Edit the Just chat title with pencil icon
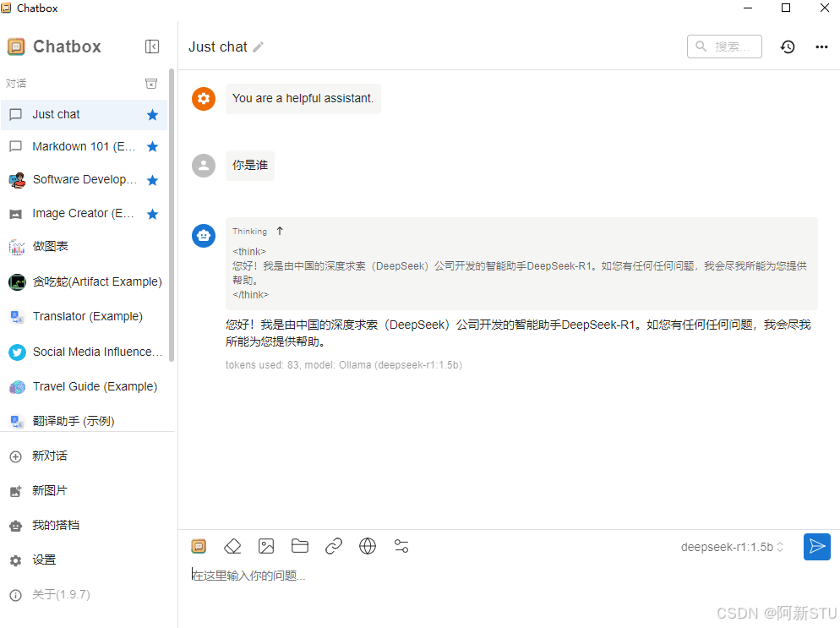This screenshot has height=628, width=840. (x=259, y=47)
